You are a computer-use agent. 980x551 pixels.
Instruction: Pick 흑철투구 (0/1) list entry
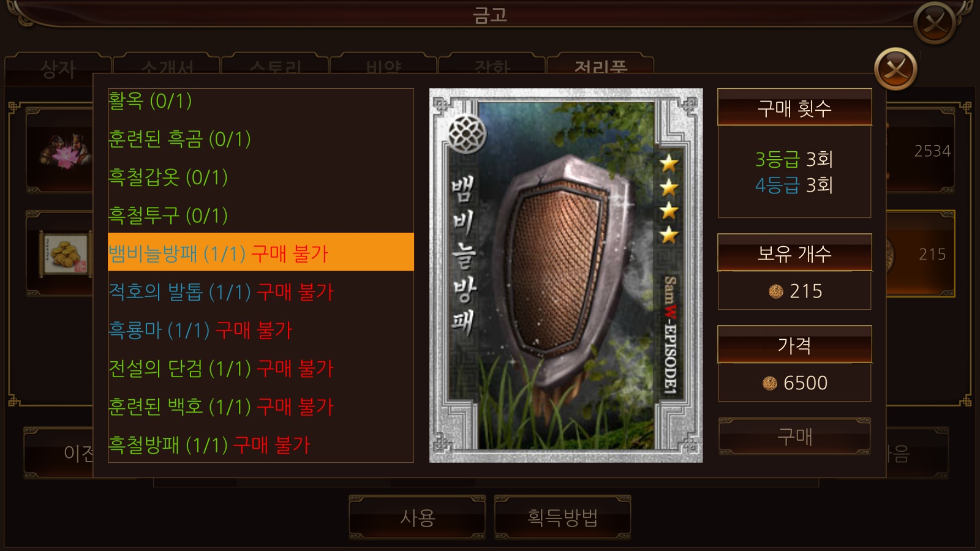click(261, 215)
